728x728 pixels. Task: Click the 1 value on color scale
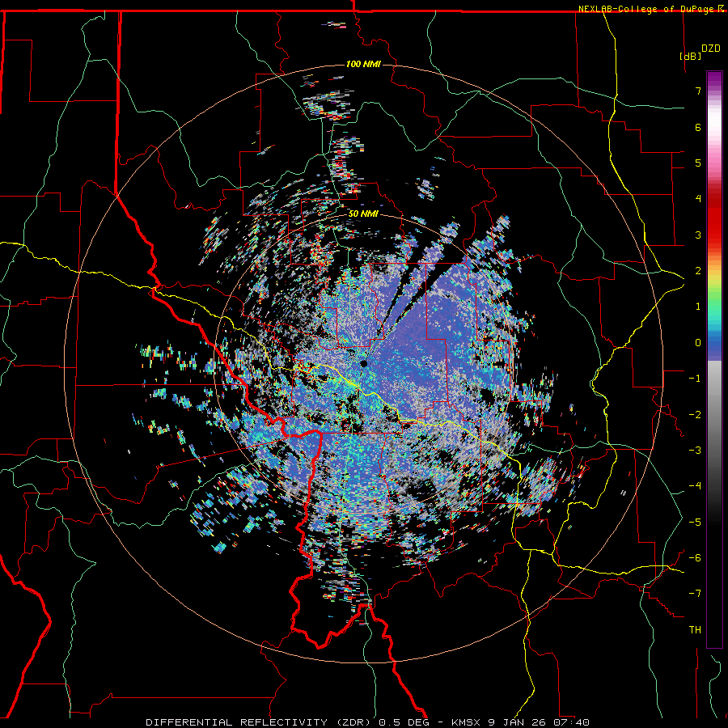pos(698,307)
